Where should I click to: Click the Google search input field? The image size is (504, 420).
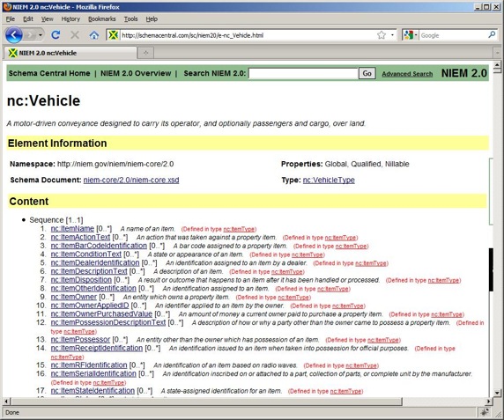453,35
